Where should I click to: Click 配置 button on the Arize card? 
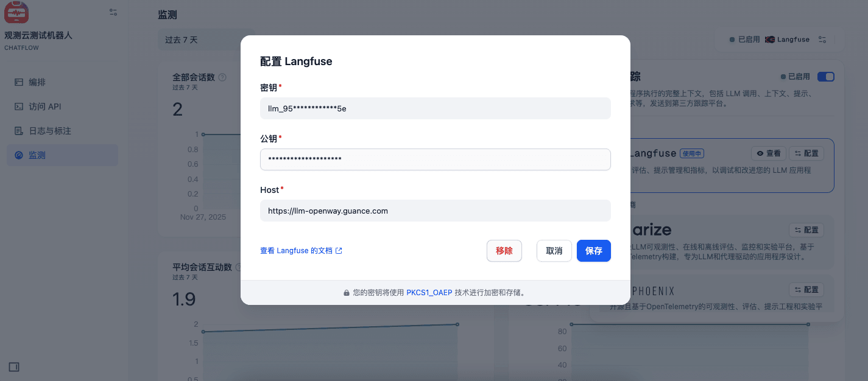pos(806,230)
